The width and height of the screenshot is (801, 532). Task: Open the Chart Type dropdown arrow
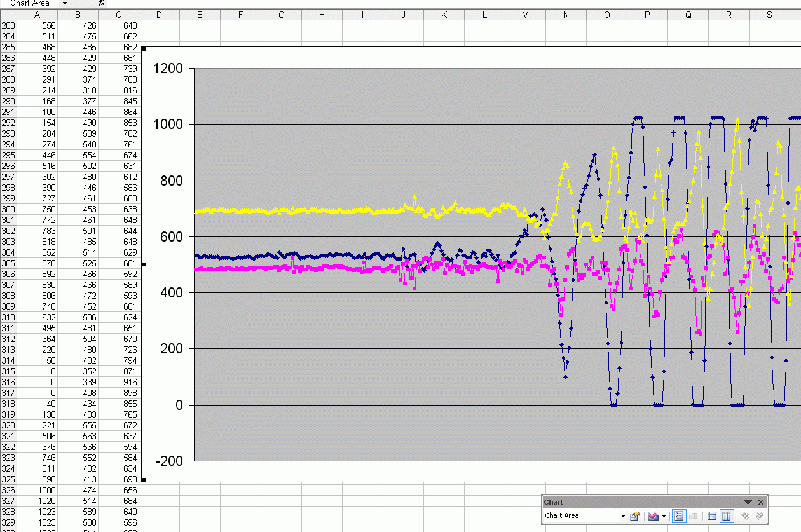click(x=664, y=516)
